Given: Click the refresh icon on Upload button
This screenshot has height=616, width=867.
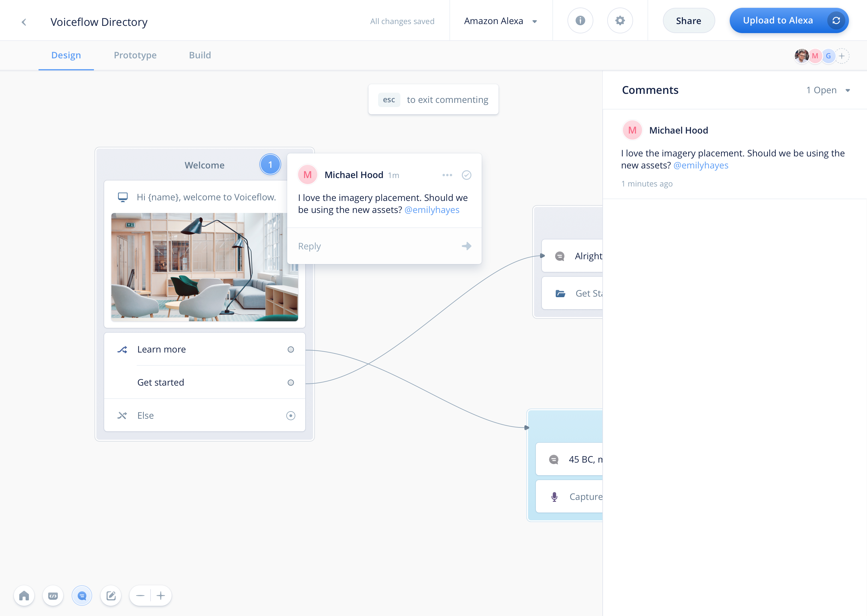Looking at the screenshot, I should [836, 20].
